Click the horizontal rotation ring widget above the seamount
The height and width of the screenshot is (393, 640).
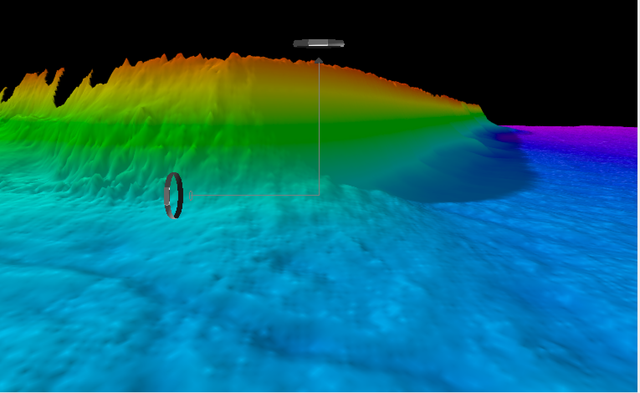click(319, 44)
